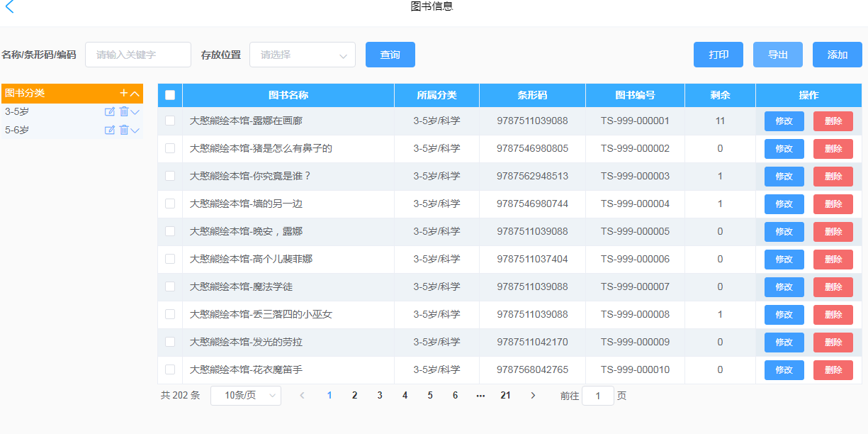Click the 打印 print button
Screen dimensions: 868x434
718,55
